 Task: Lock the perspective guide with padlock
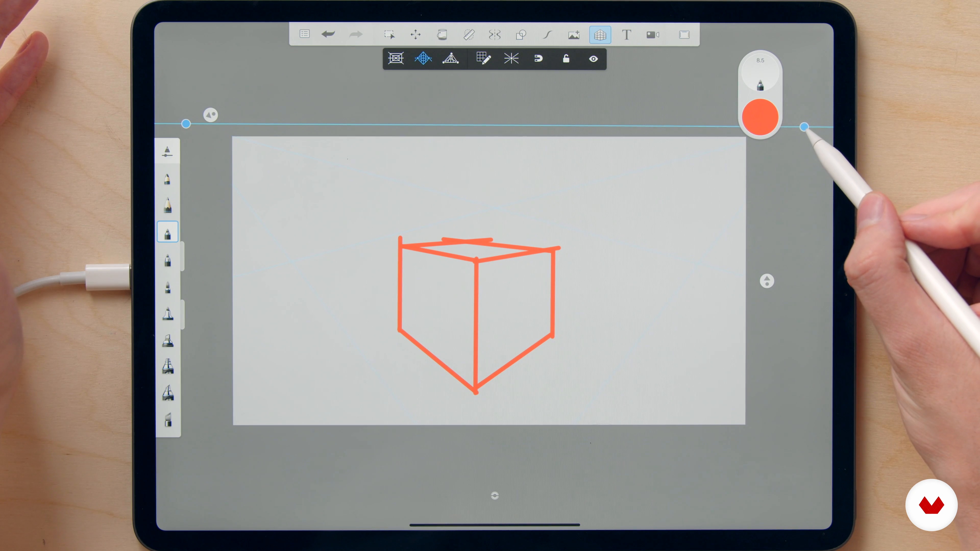point(566,59)
